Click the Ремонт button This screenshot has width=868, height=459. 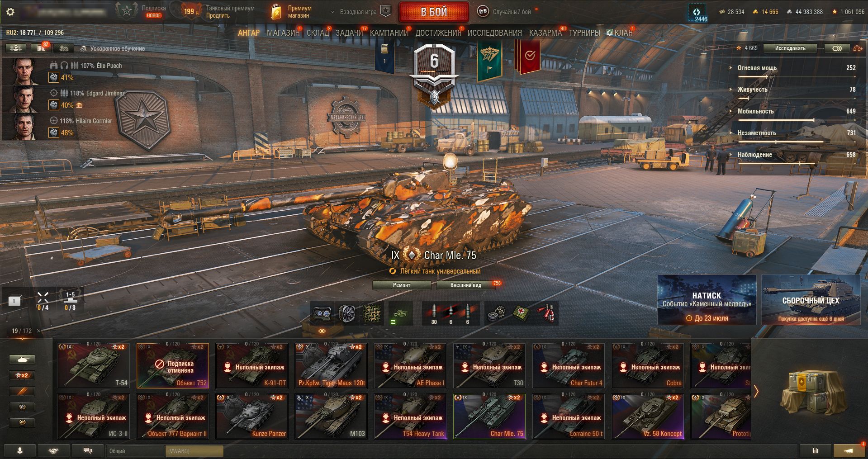point(402,285)
